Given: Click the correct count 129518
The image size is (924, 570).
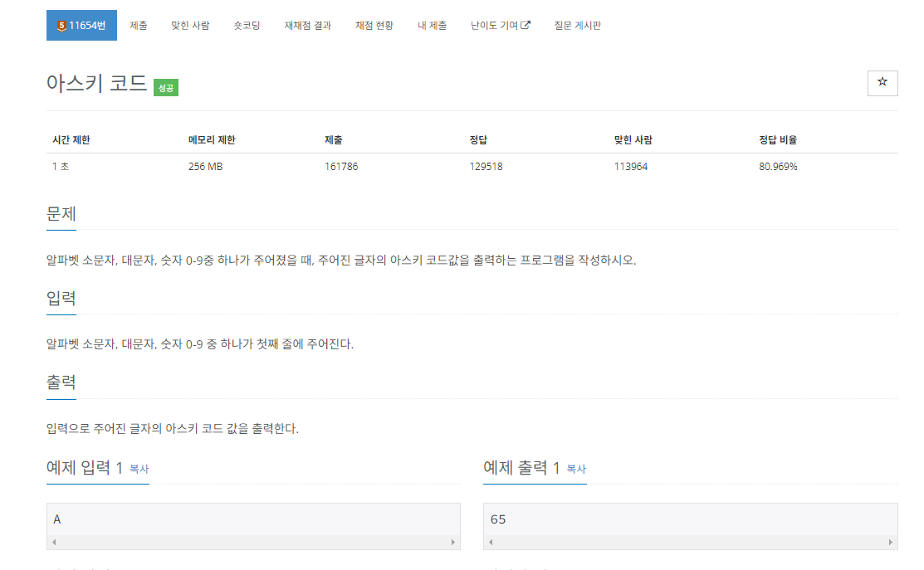Looking at the screenshot, I should pyautogui.click(x=486, y=167).
